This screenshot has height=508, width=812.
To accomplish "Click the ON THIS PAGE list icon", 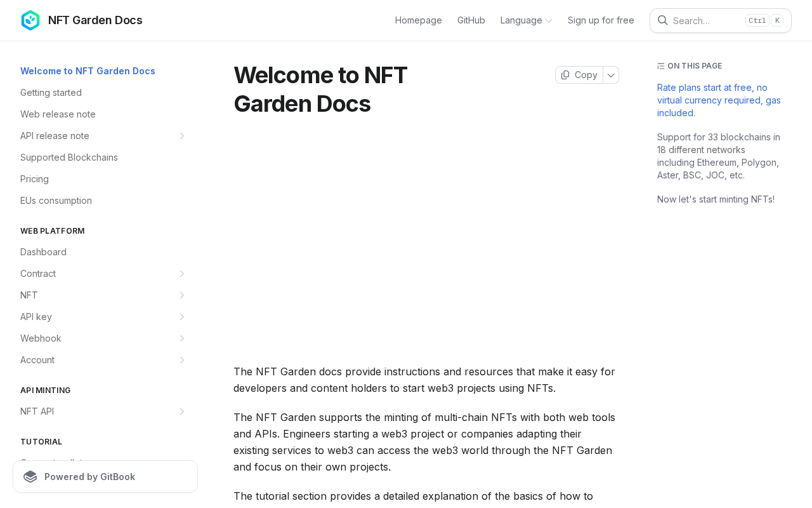I will coord(661,66).
